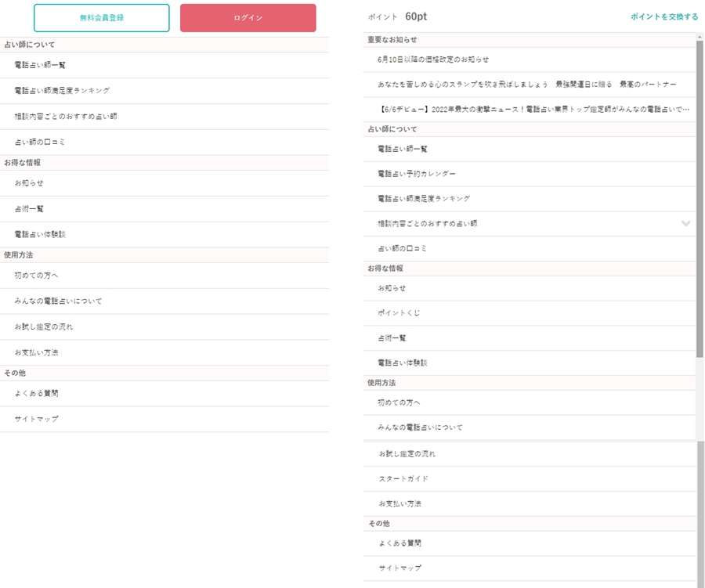Open the ポイントを交換する link
The width and height of the screenshot is (705, 588).
pos(661,16)
